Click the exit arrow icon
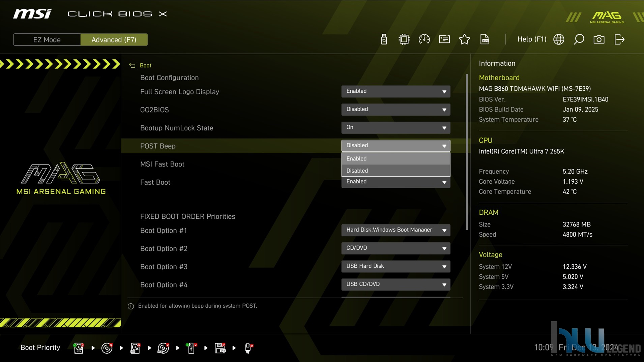 point(619,39)
